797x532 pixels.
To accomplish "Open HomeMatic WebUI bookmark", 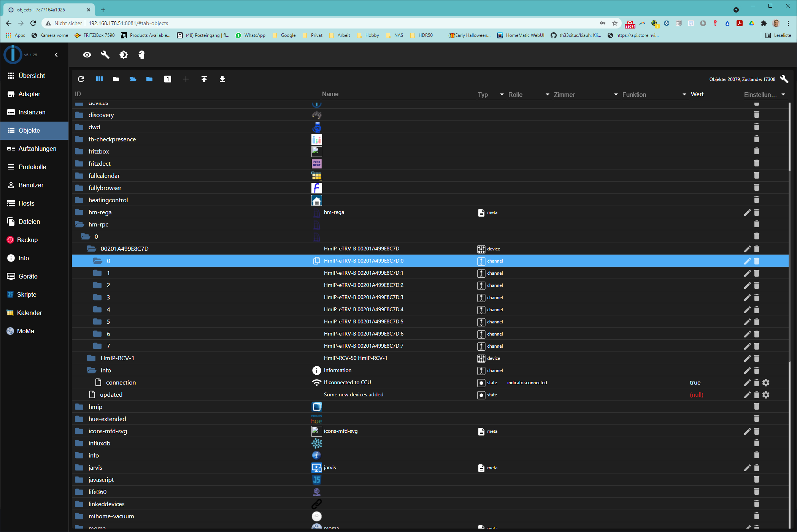I will click(x=521, y=35).
